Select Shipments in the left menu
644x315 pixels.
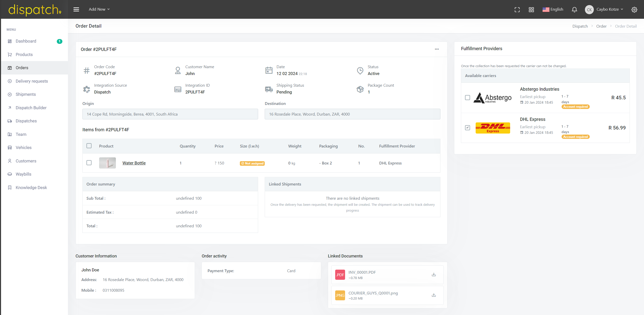26,94
